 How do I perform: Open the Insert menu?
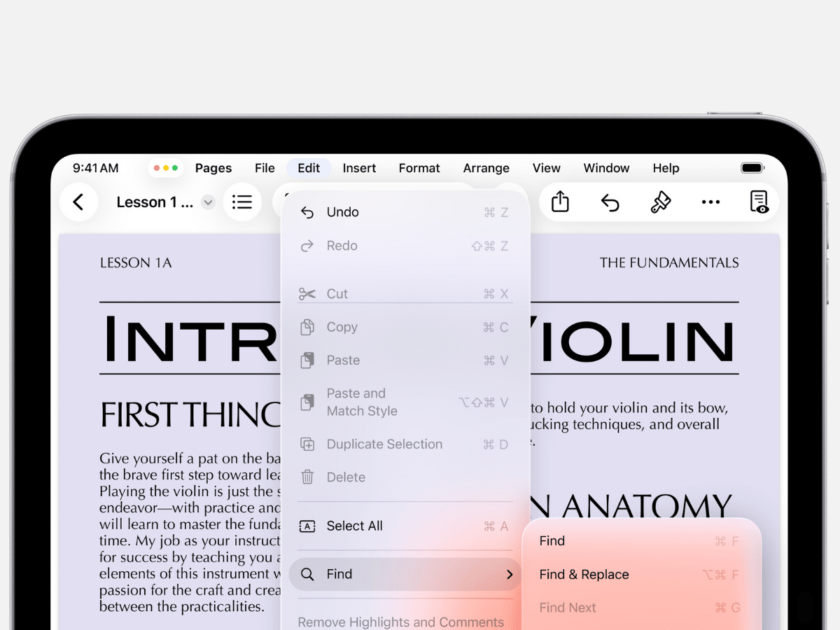359,168
